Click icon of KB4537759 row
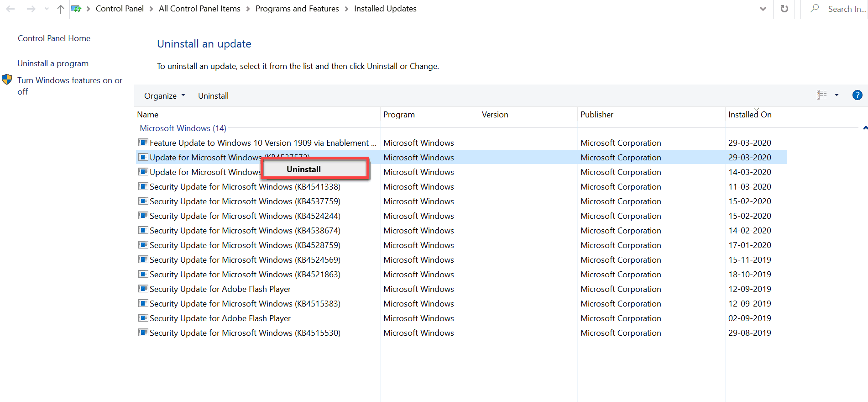The height and width of the screenshot is (402, 868). pos(143,201)
